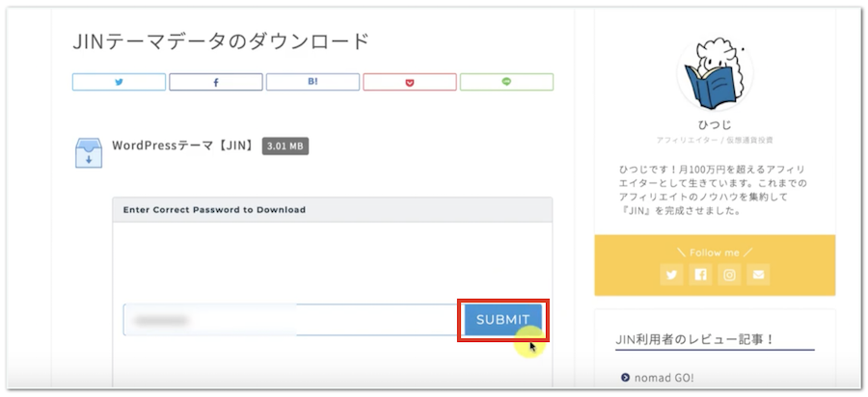
Task: Click the ひつじ author name
Action: [x=715, y=125]
